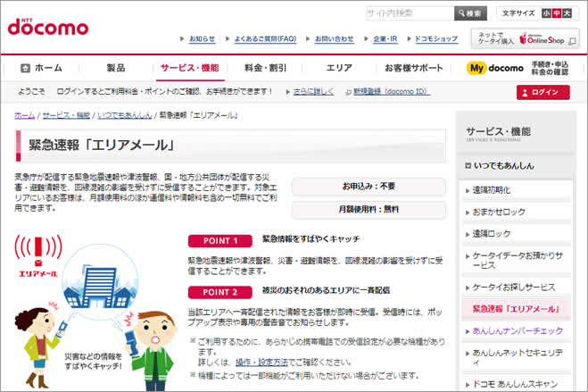Select the ホーム navigation tab
Screen dimensions: 588x392
[41, 68]
